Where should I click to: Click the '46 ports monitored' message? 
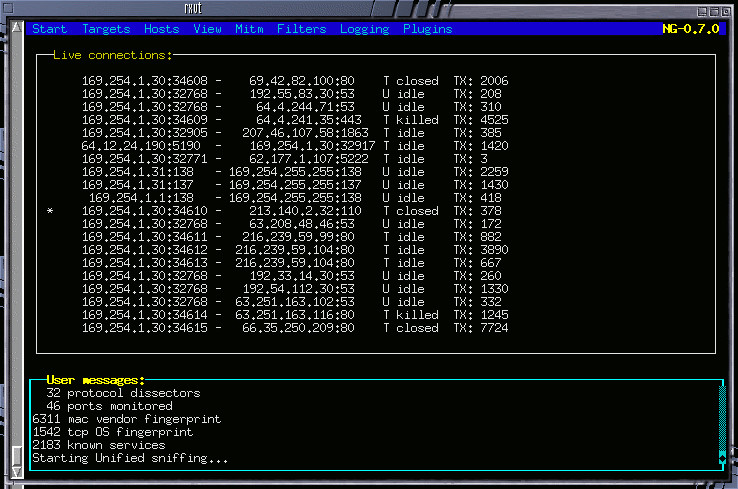109,407
